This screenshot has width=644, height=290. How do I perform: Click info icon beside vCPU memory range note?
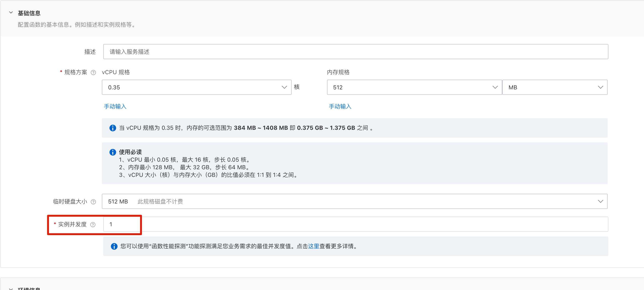point(113,128)
